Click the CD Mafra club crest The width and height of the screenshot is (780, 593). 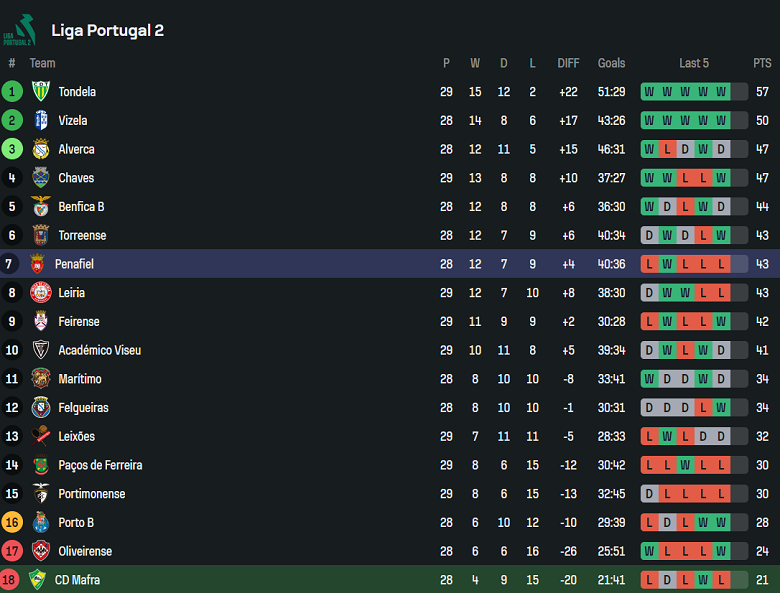pos(39,580)
